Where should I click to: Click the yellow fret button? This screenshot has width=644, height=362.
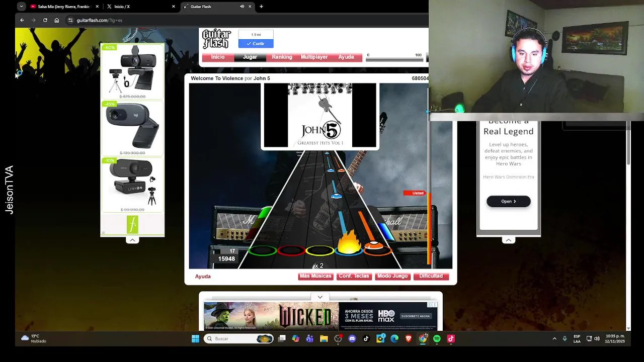(320, 250)
